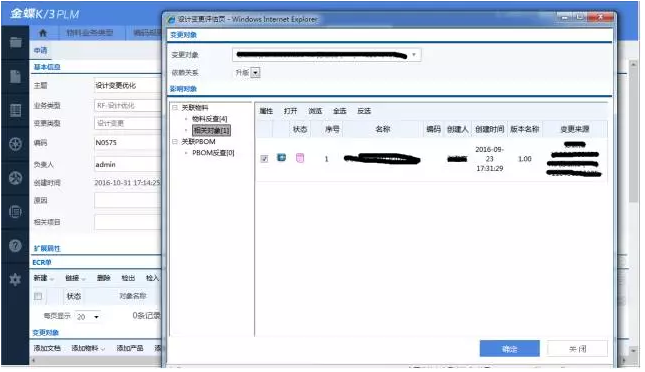
Task: Click the 相关项目 empty input field
Action: (128, 223)
